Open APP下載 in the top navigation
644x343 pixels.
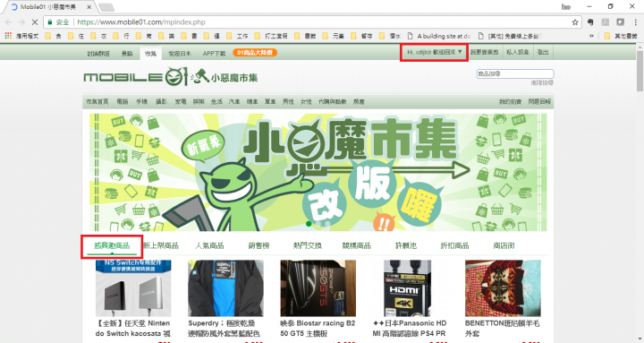[214, 53]
